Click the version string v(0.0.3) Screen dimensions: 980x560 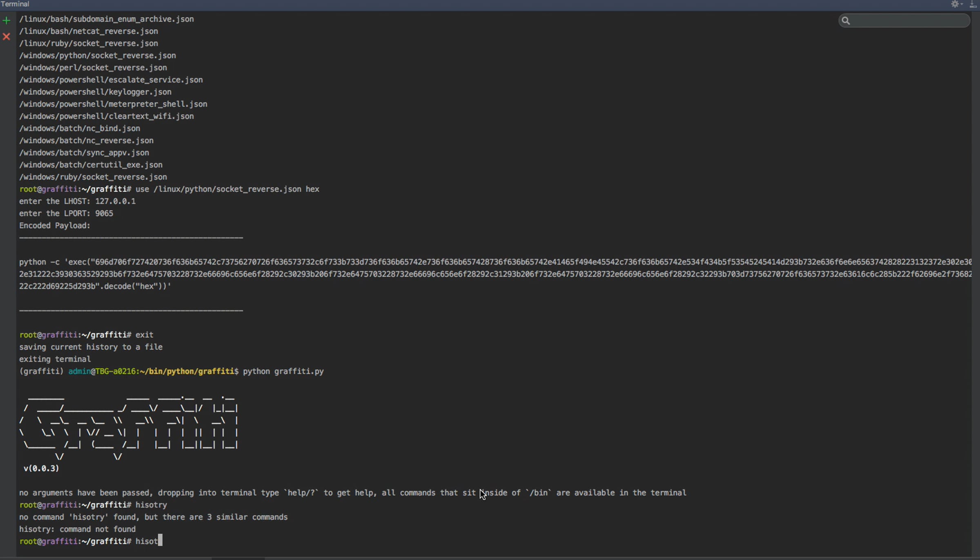pyautogui.click(x=41, y=469)
